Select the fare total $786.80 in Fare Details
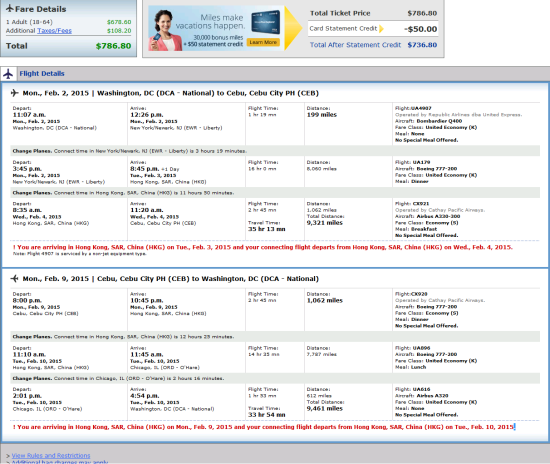Screen dimensions: 550x464 [x=113, y=46]
